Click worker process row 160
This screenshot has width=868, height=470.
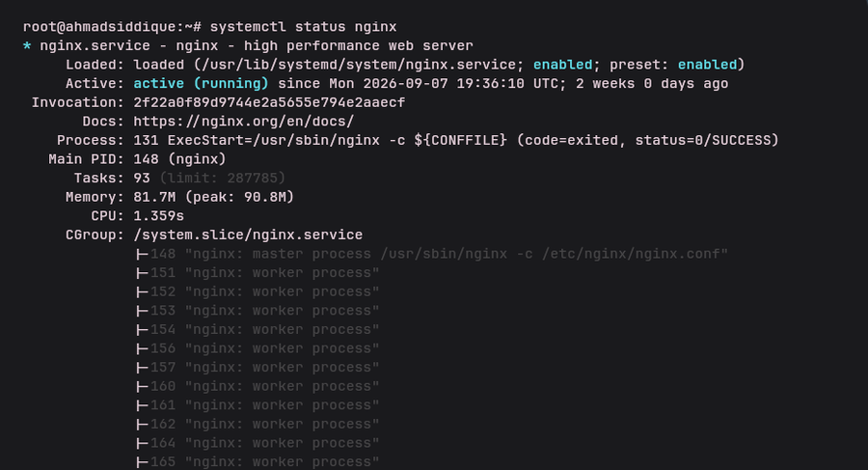(x=258, y=386)
